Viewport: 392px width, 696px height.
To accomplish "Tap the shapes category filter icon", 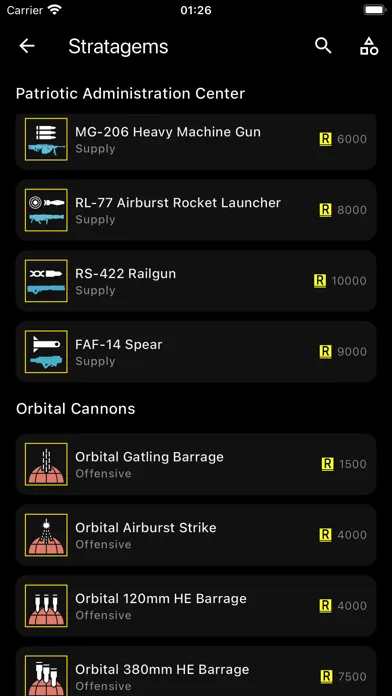I will [x=369, y=46].
